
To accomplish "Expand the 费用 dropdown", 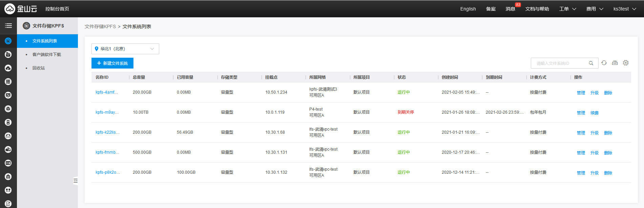I will (595, 9).
